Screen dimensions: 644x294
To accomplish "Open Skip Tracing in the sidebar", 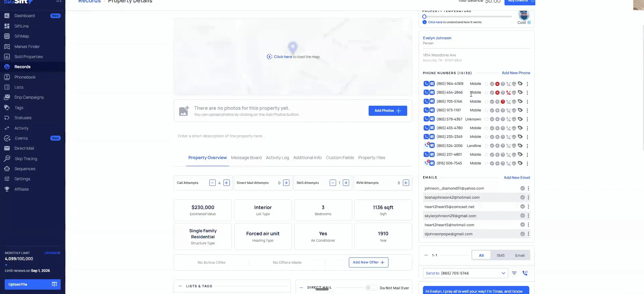I will pyautogui.click(x=25, y=159).
